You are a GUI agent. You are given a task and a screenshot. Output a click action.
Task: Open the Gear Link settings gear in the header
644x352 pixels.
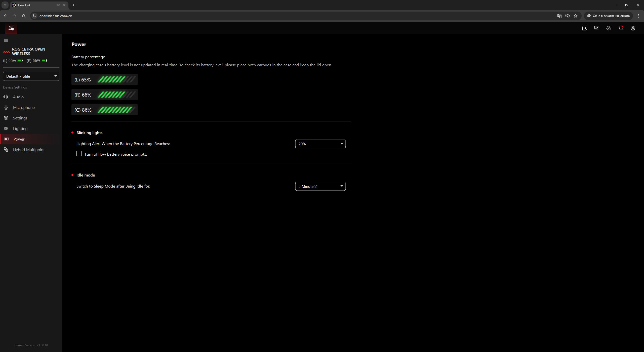633,28
